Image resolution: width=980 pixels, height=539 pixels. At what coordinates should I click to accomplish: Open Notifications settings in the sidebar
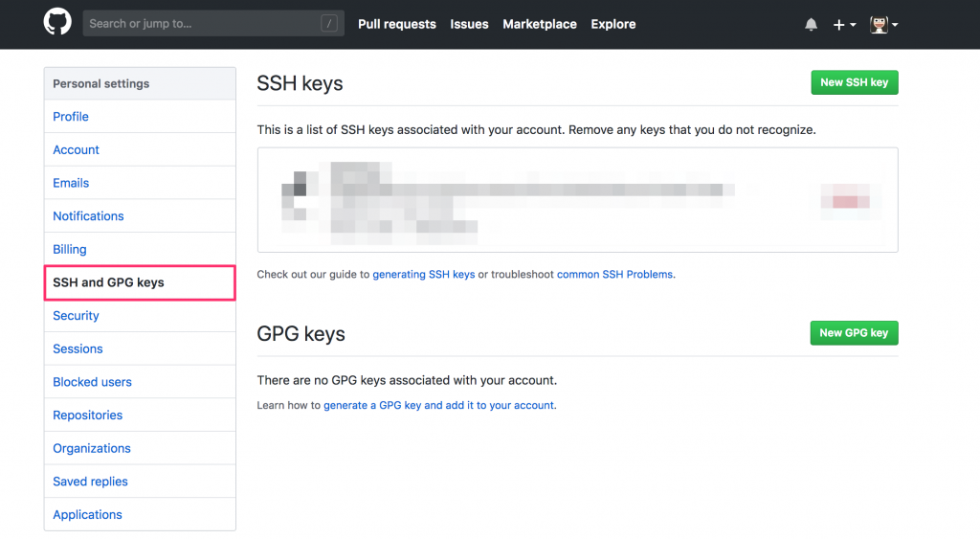(140, 215)
